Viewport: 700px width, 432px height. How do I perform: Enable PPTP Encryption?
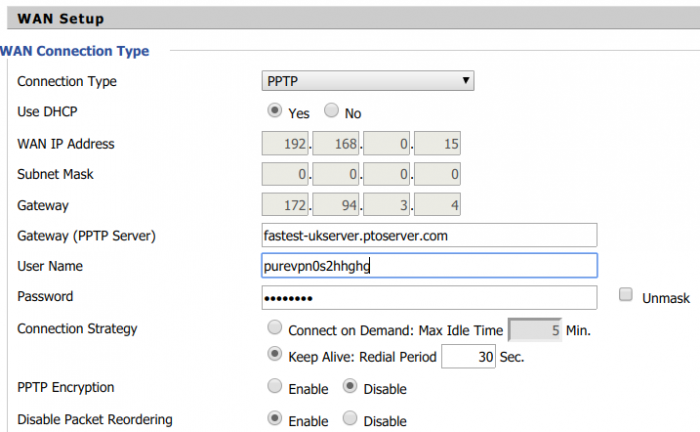point(275,386)
